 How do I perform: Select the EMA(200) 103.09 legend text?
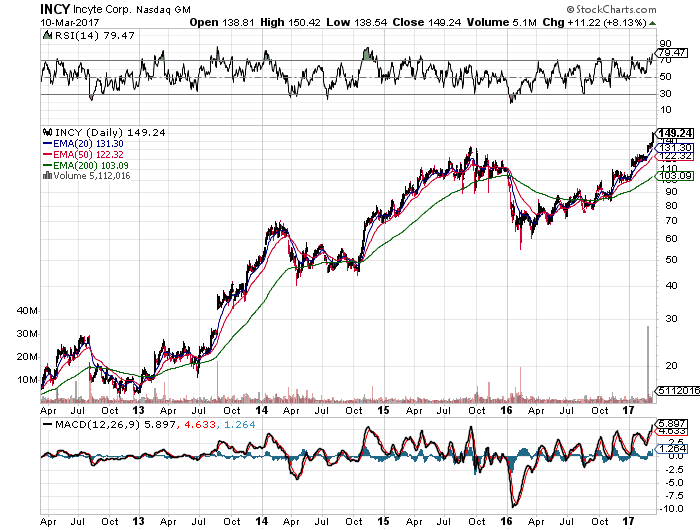point(91,165)
